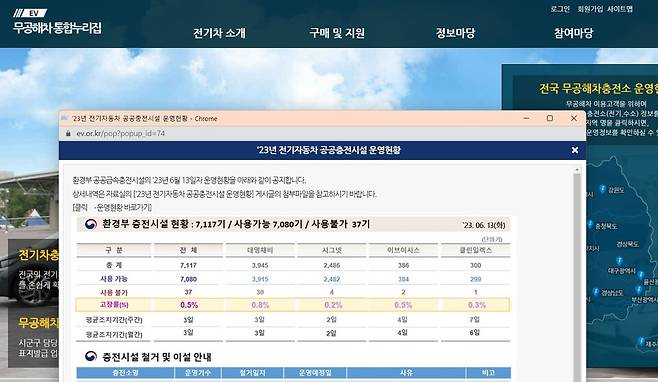Image resolution: width=658 pixels, height=382 pixels.
Task: Click the 충전시설 철거 및 이설 안내 heading
Action: (x=157, y=357)
